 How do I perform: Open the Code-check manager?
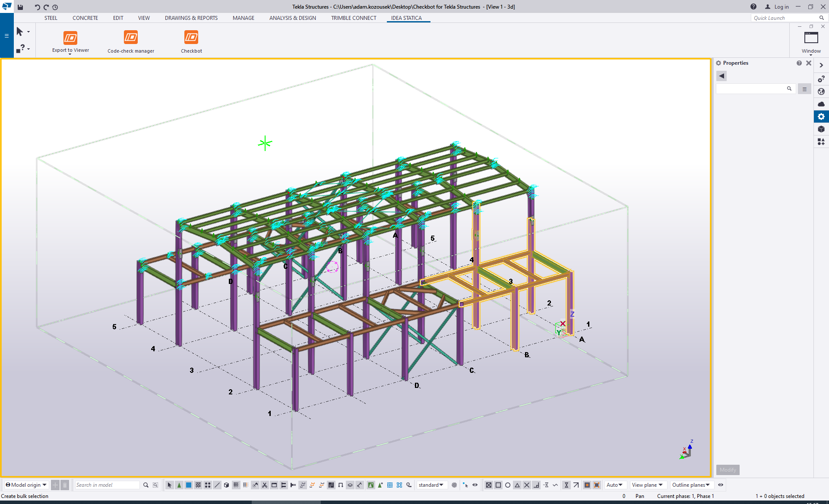[131, 38]
